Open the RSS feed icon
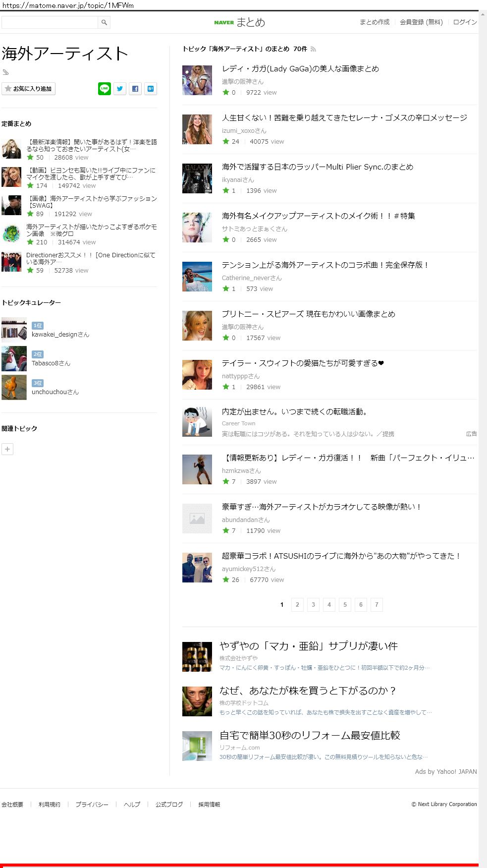 (313, 49)
